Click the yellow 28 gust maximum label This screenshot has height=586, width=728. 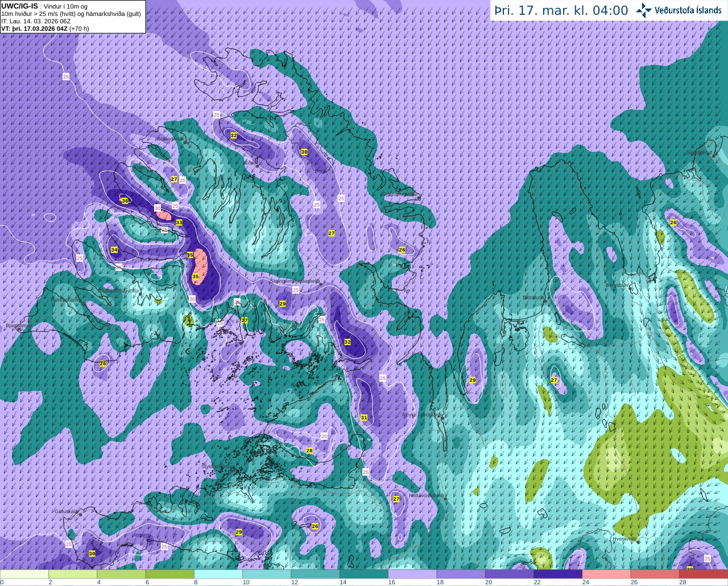coord(309,451)
